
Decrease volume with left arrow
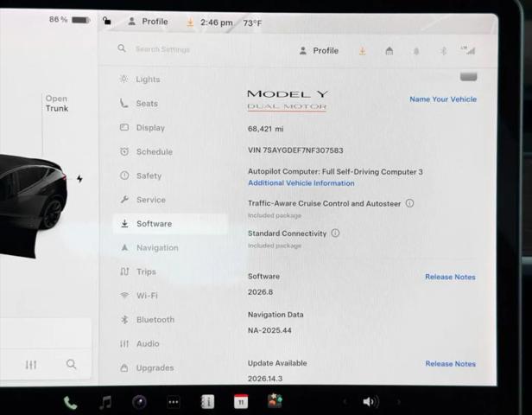tap(345, 402)
